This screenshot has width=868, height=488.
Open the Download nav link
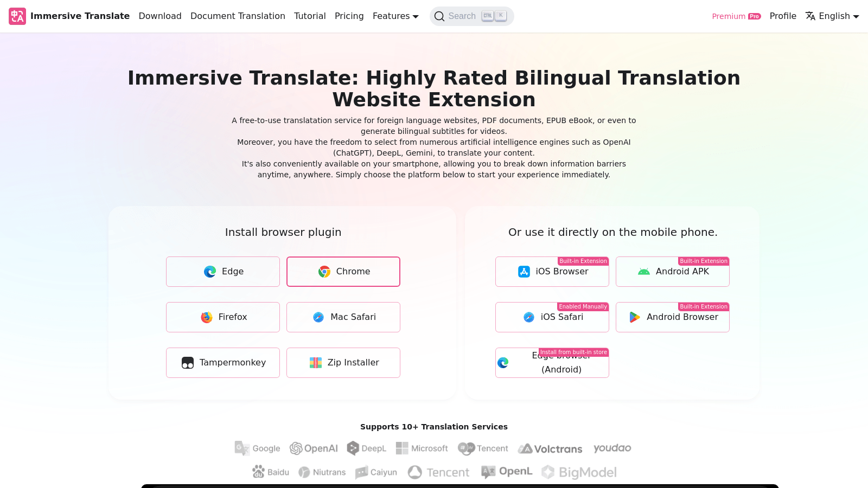pyautogui.click(x=160, y=16)
